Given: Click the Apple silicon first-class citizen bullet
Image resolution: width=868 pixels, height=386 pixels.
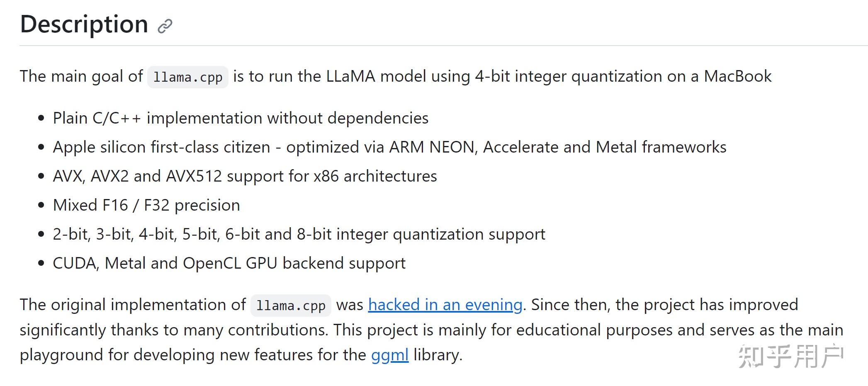Looking at the screenshot, I should (x=389, y=147).
